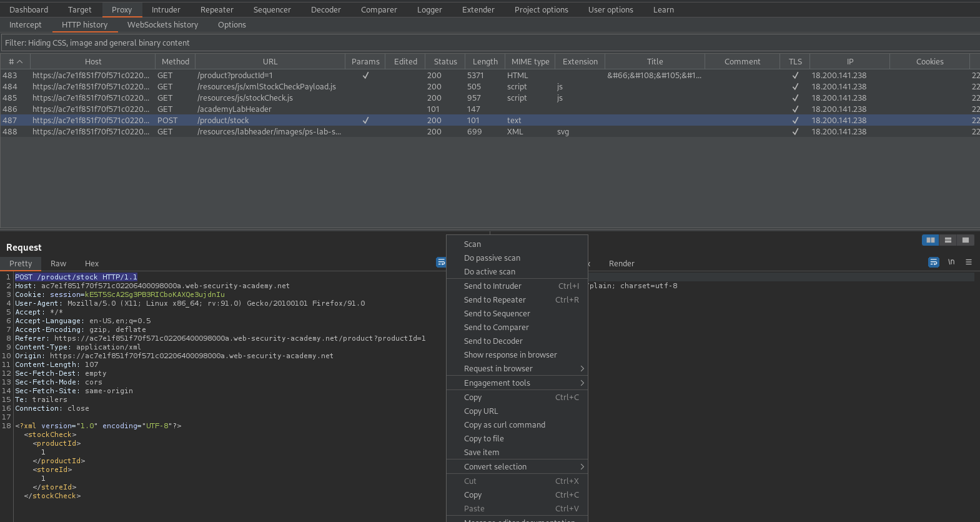Switch to combined tabbed view layout icon

tap(965, 240)
